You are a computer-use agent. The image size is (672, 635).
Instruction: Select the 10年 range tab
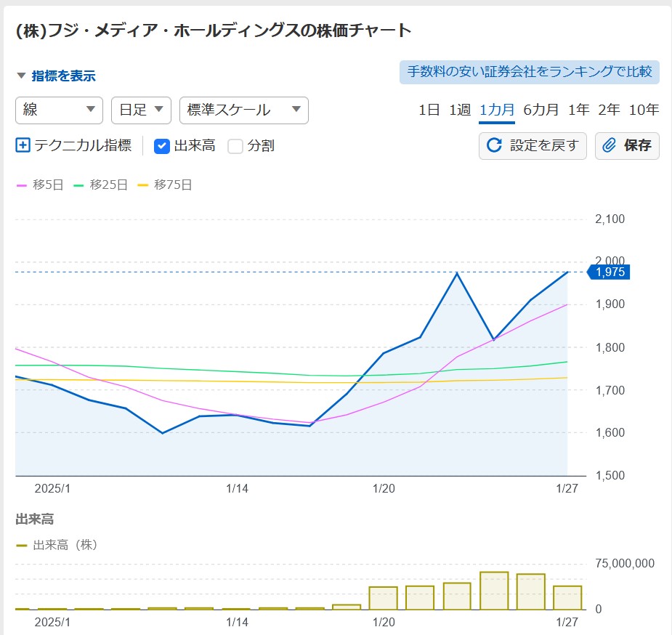pyautogui.click(x=644, y=110)
